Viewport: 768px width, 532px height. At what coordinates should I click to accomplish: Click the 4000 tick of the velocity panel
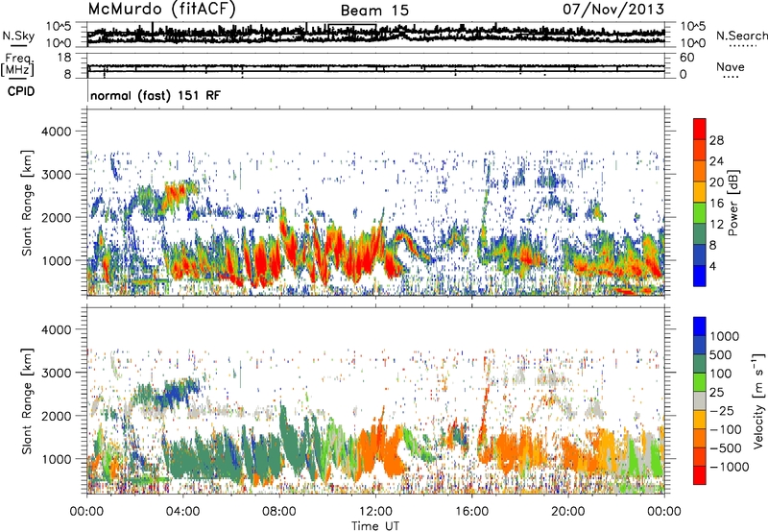[56, 329]
